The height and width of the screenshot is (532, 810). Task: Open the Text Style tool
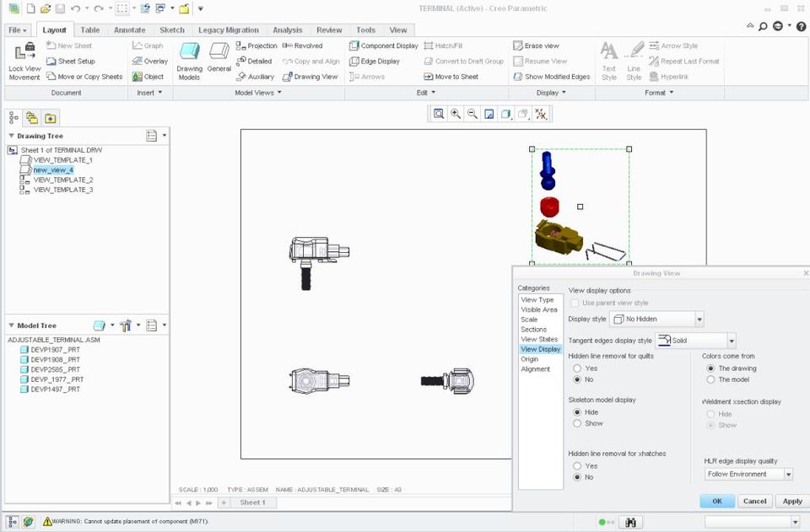[x=609, y=51]
